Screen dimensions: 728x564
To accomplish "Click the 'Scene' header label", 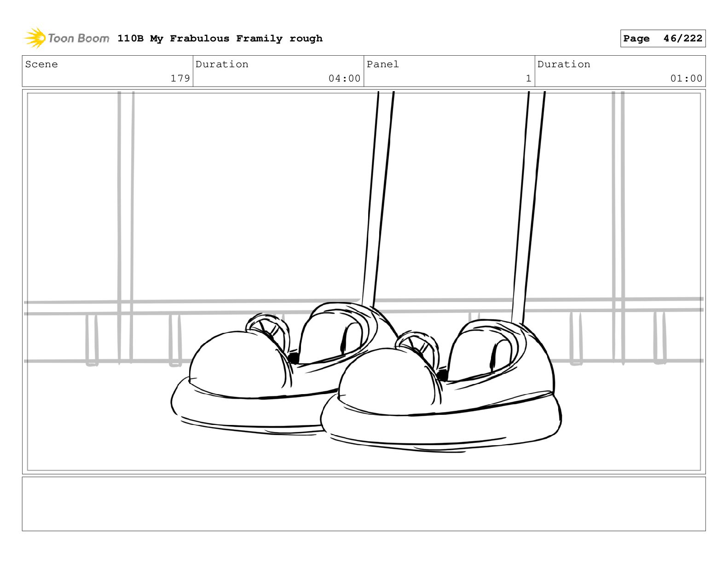I will click(41, 64).
